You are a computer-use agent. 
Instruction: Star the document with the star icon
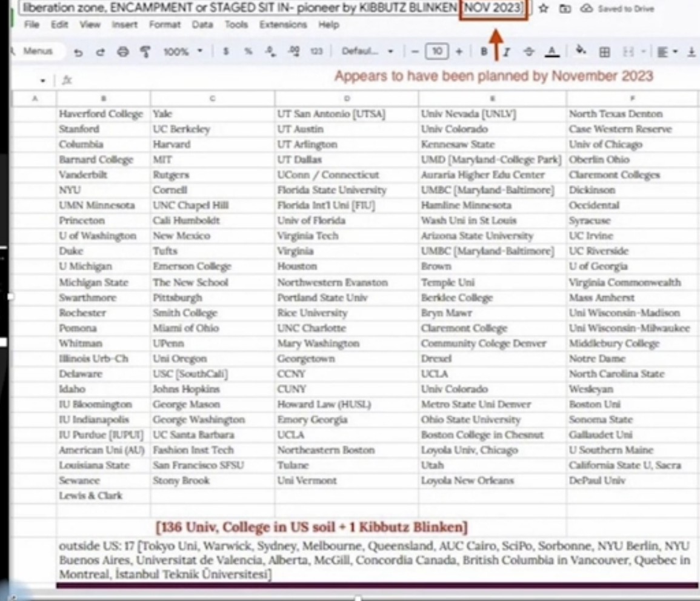tap(543, 8)
